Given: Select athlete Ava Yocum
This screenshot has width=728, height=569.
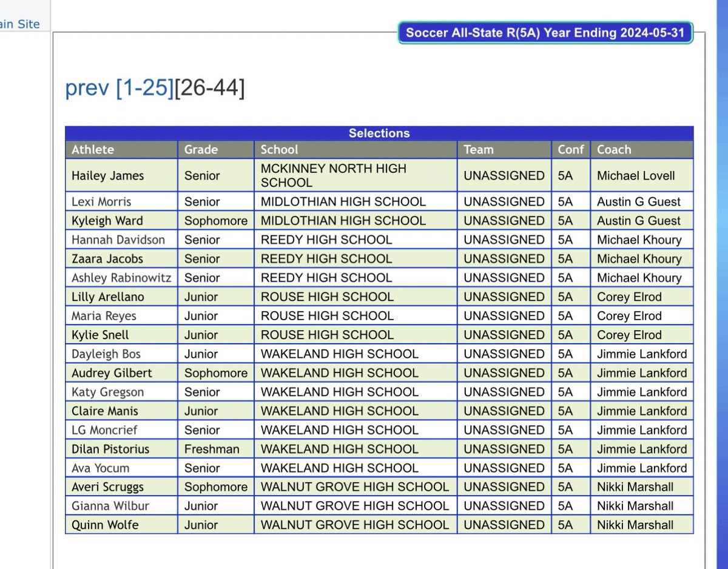Looking at the screenshot, I should click(x=100, y=468).
